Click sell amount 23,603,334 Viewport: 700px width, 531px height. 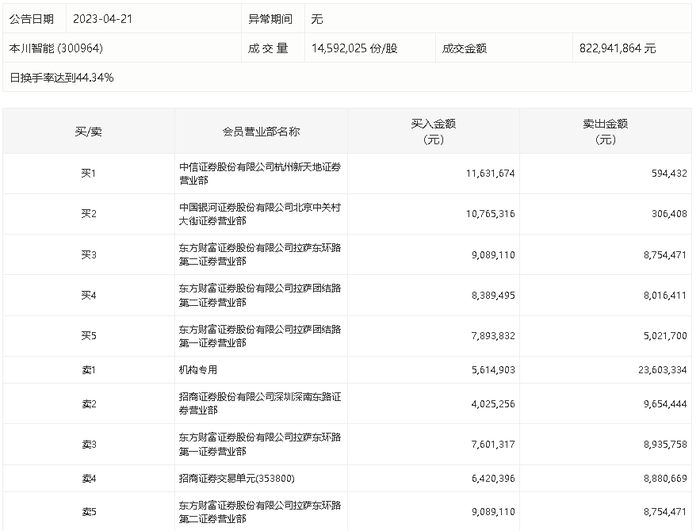pos(662,370)
